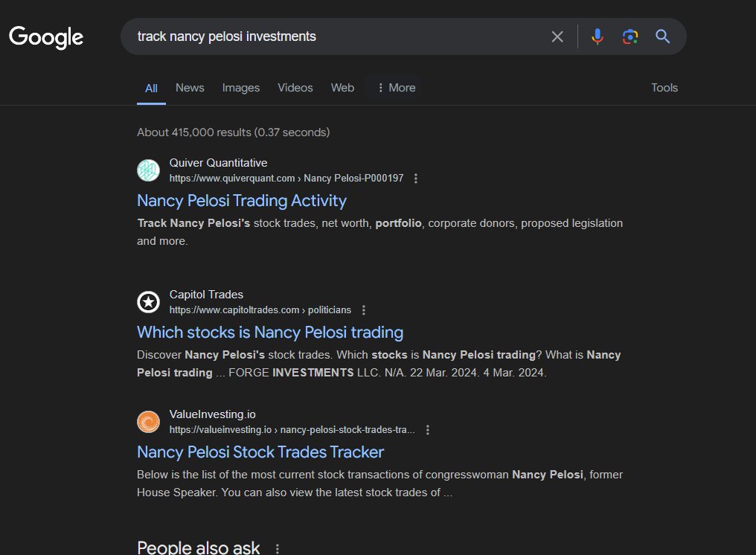Click the Quiver Quantitative site name
Screen dimensions: 756x555
219,163
